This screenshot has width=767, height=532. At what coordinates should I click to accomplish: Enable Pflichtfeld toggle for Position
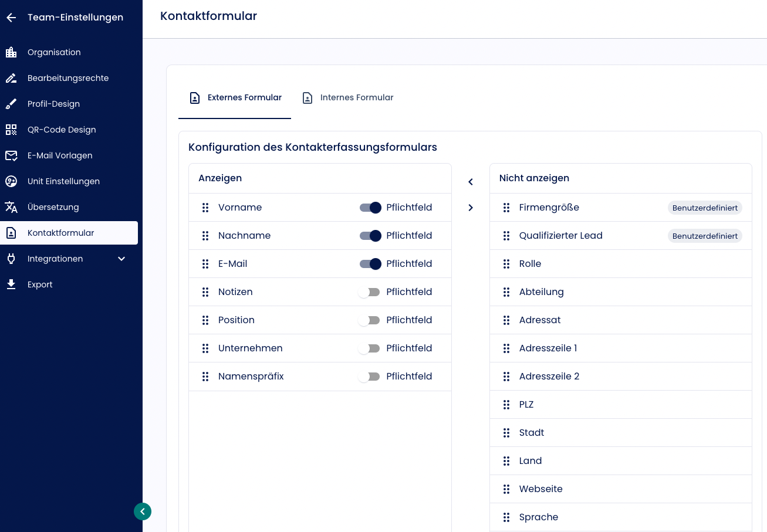click(369, 320)
